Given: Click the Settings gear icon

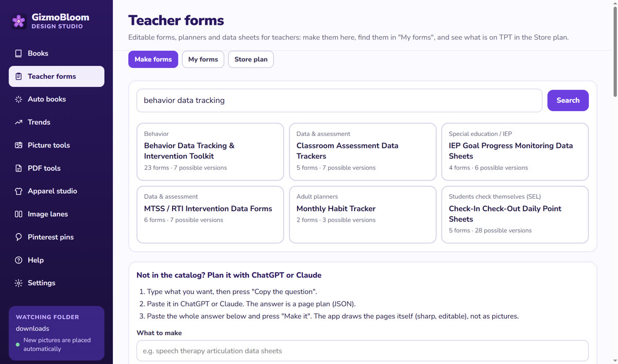Looking at the screenshot, I should [19, 283].
